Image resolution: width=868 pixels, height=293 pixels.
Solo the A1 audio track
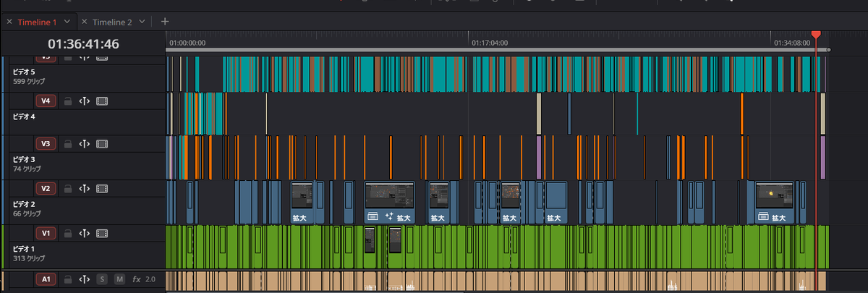coord(102,279)
